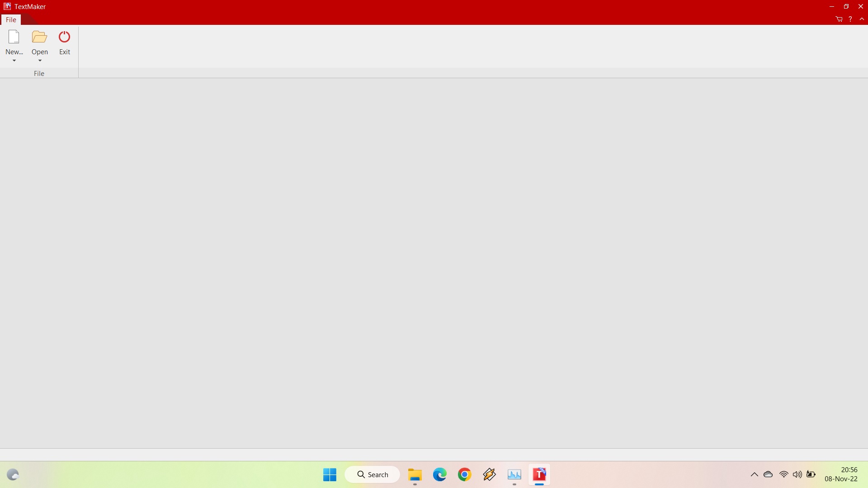Restore down the TextMaker window
Screen dimensions: 868x488
tap(846, 6)
